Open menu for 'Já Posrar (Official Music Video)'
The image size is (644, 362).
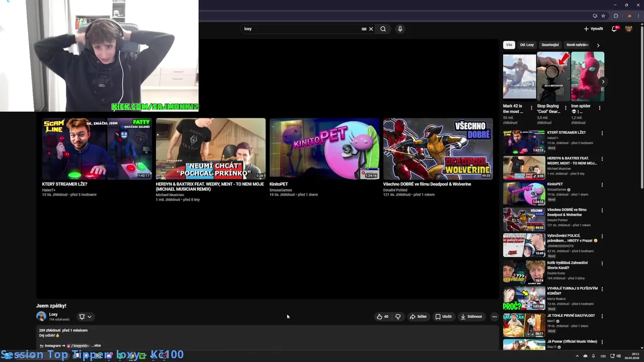coord(602,342)
